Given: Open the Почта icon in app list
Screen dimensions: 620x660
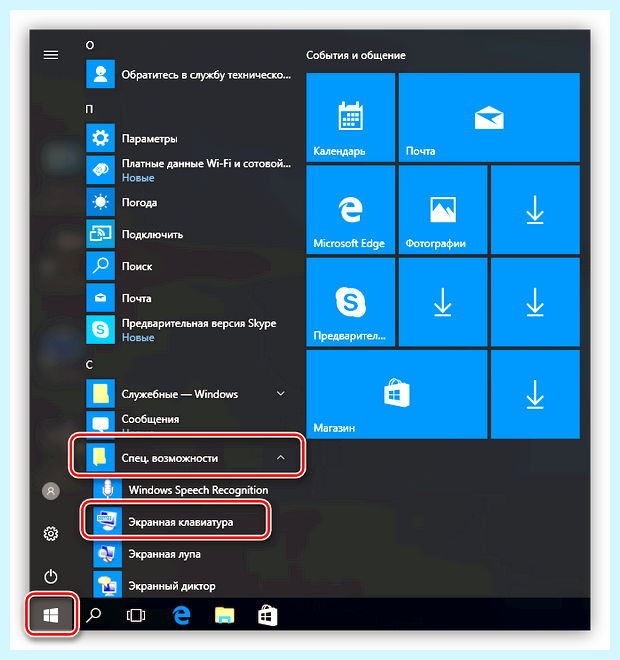Looking at the screenshot, I should click(100, 298).
